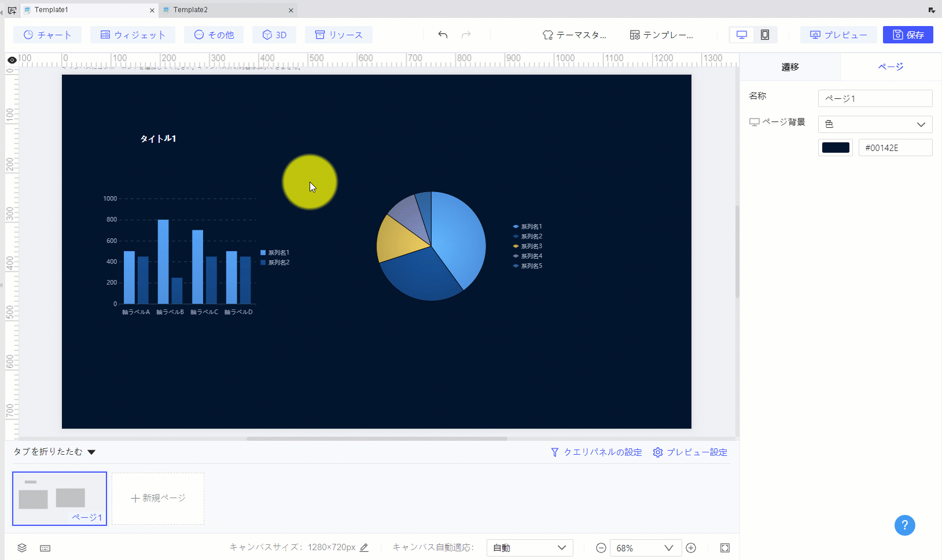
Task: Edit hex color value #00142E
Action: coord(895,148)
